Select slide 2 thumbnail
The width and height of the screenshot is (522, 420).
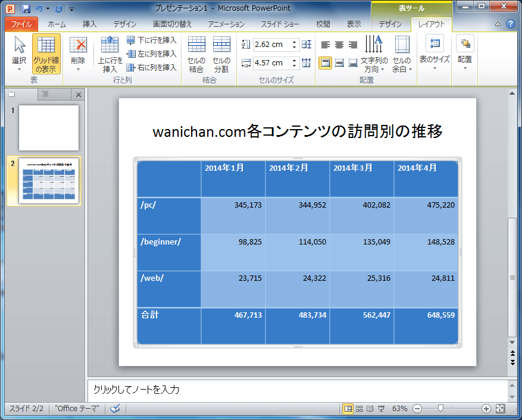pyautogui.click(x=49, y=181)
